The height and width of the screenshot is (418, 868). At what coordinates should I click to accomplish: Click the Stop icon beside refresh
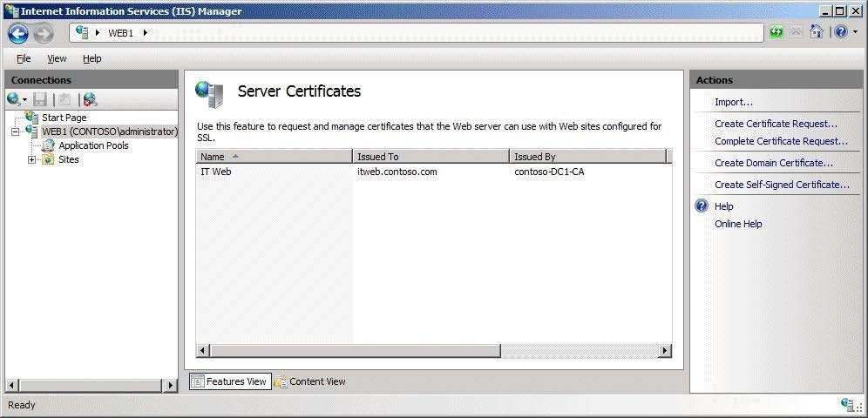[x=796, y=32]
